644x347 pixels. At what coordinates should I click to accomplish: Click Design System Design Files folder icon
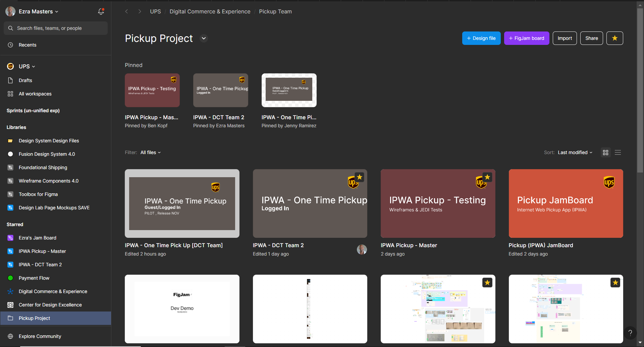click(10, 141)
